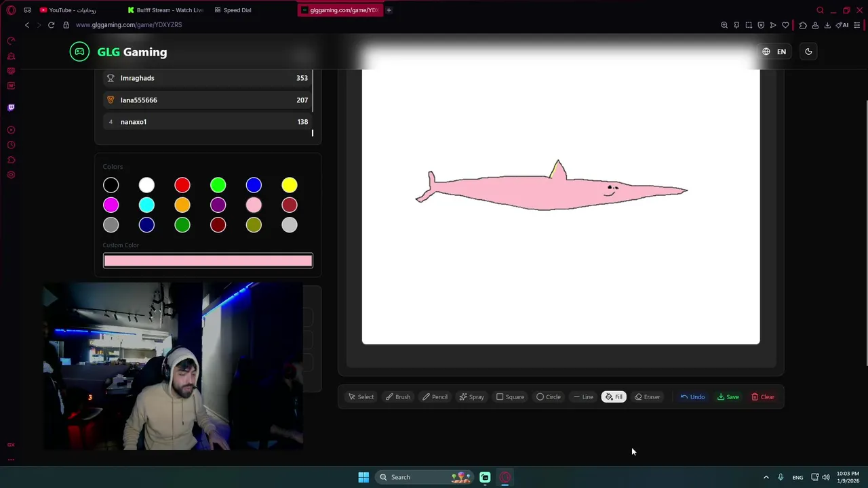The width and height of the screenshot is (868, 488).
Task: Pick the navy blue swatch
Action: [146, 225]
